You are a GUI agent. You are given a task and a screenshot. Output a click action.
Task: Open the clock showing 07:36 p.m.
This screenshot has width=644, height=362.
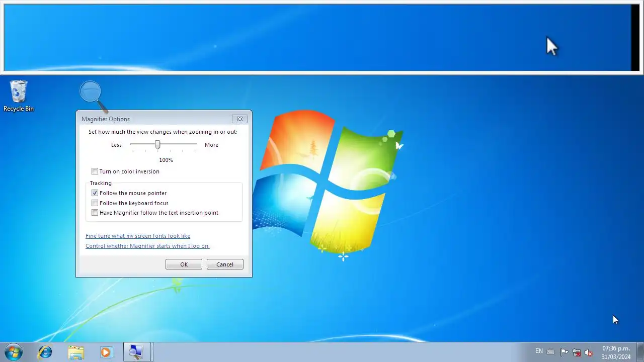pos(616,352)
